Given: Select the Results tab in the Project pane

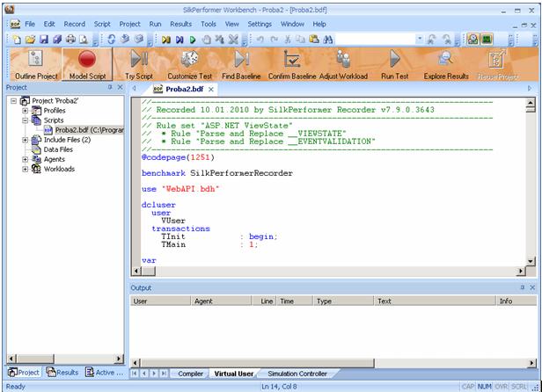Looking at the screenshot, I should tap(62, 373).
